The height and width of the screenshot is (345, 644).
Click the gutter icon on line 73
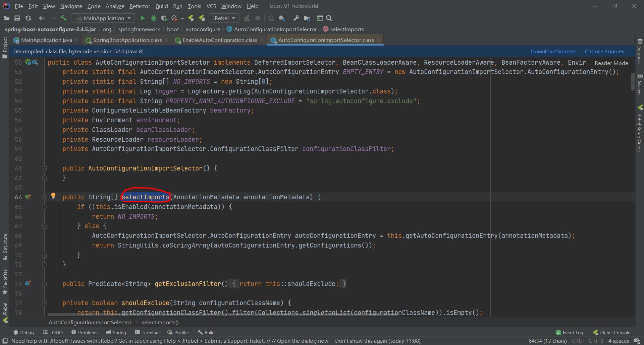[x=28, y=284]
